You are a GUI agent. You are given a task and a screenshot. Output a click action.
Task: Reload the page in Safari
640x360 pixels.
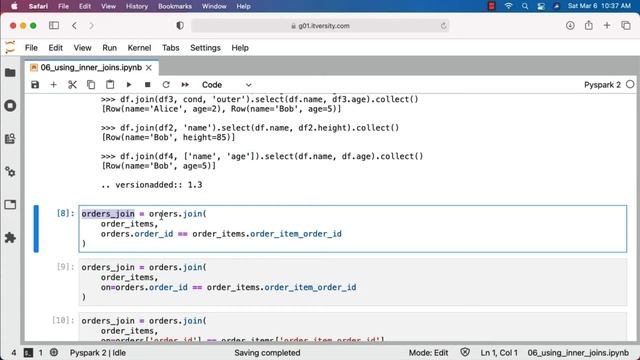pos(443,26)
